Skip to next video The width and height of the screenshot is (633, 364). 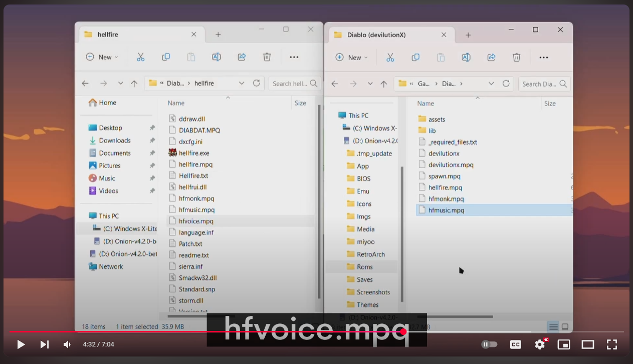[x=45, y=344]
